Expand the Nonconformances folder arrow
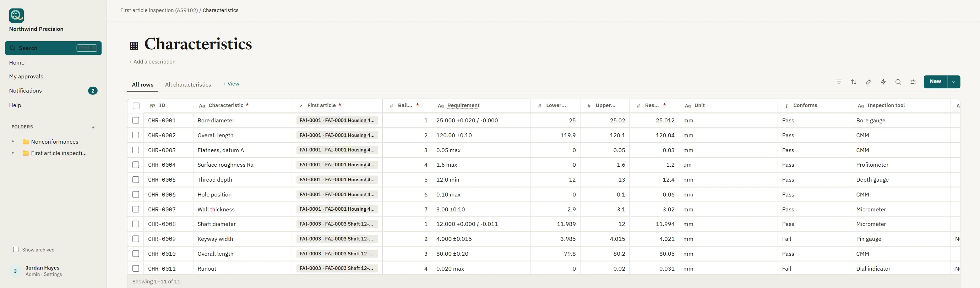This screenshot has width=980, height=288. pos(13,142)
